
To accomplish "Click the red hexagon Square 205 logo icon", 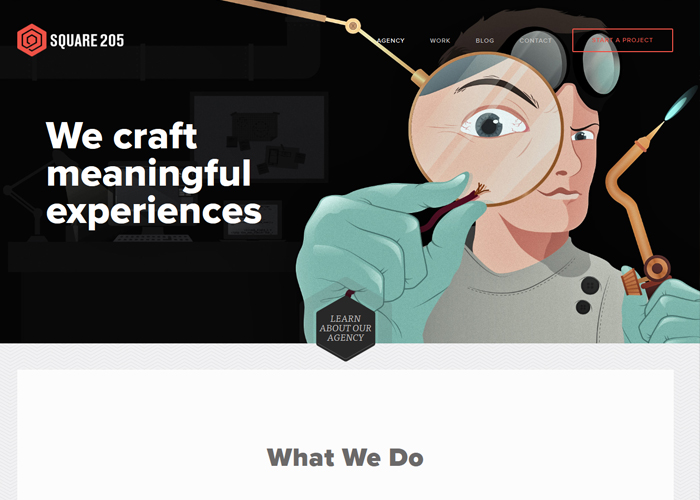I will point(32,40).
